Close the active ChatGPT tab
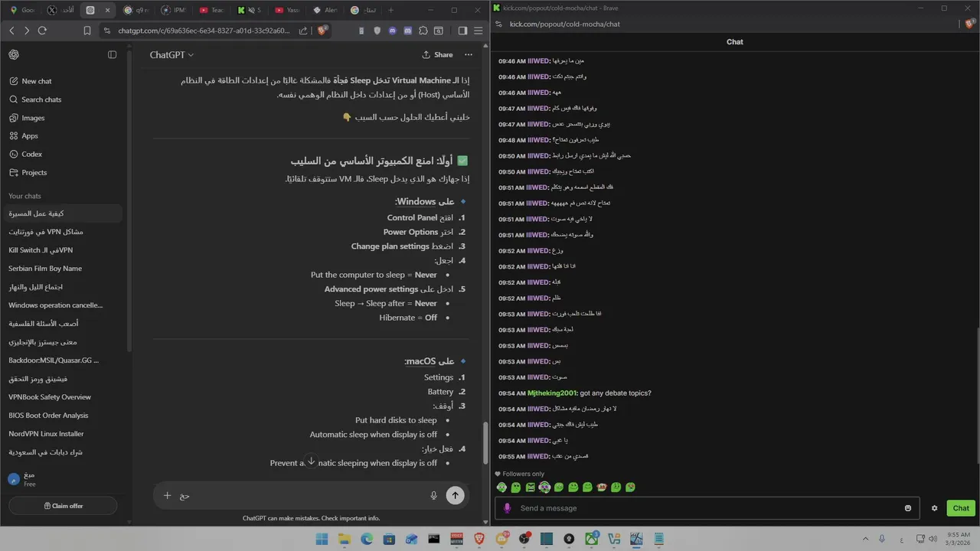Viewport: 980px width, 551px height. [x=107, y=10]
